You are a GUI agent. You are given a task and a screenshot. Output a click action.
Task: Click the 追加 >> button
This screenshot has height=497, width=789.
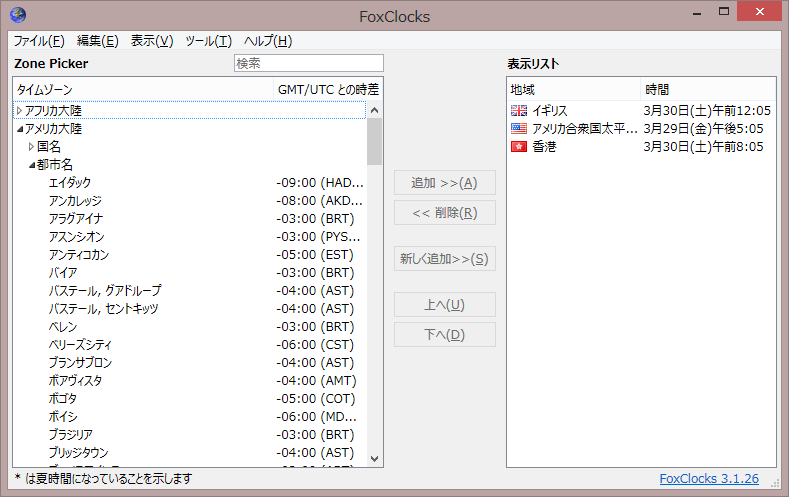pyautogui.click(x=444, y=183)
